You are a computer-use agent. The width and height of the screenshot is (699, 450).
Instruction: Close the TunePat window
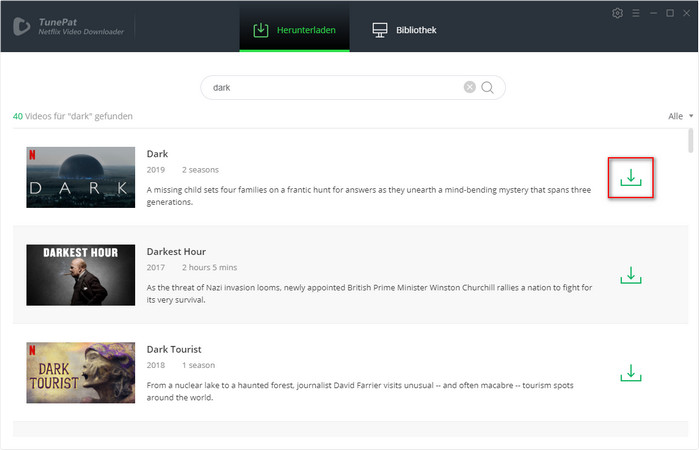[687, 13]
